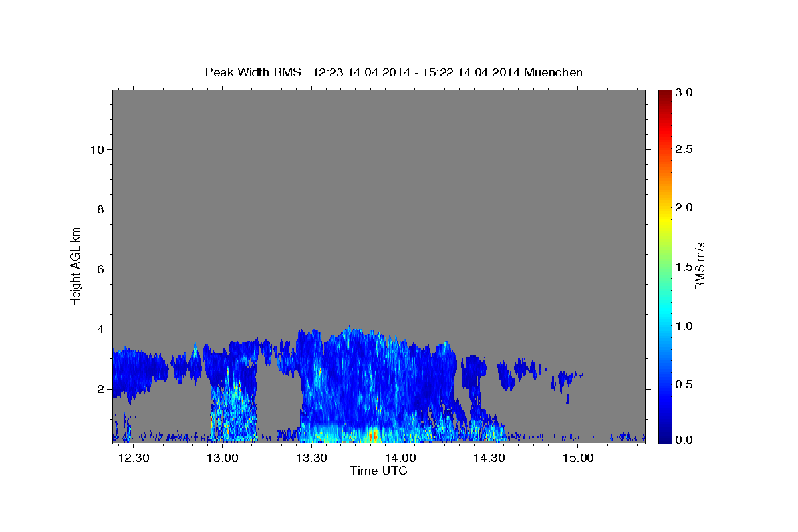This screenshot has width=798, height=532.
Task: Click the height label 10 on y-axis
Action: (x=96, y=149)
